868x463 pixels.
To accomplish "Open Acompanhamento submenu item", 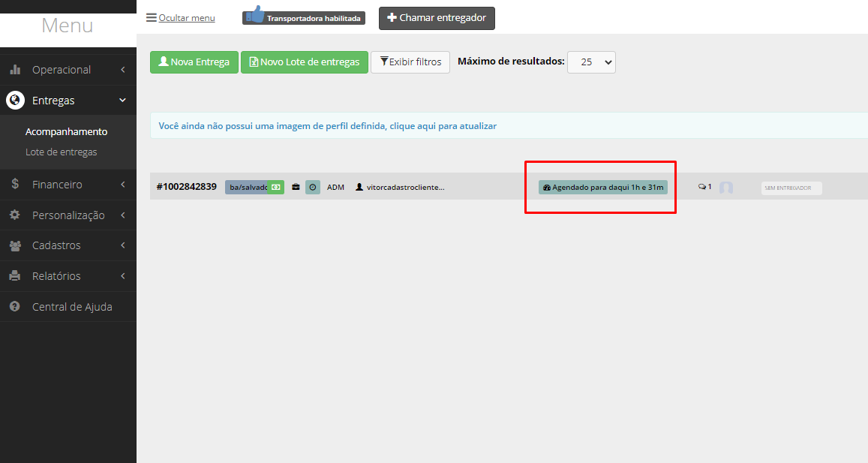I will coord(67,132).
